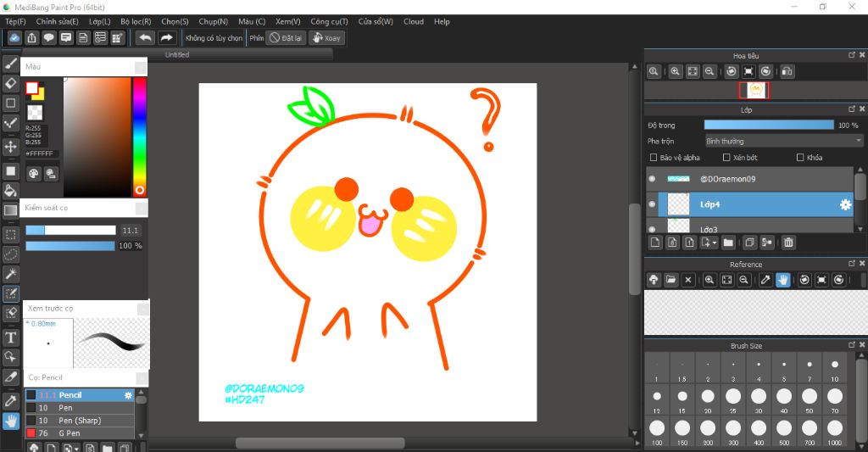The image size is (868, 452).
Task: Tick the Khóa lock checkbox
Action: tap(800, 158)
